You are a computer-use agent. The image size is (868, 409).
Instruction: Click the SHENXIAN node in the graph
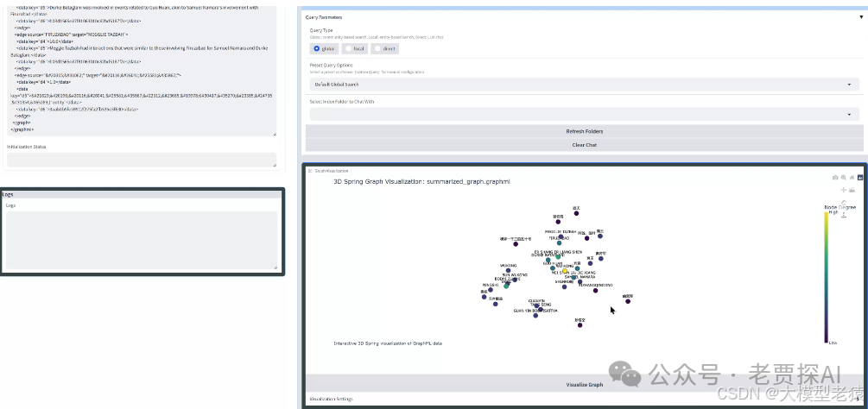tap(564, 286)
